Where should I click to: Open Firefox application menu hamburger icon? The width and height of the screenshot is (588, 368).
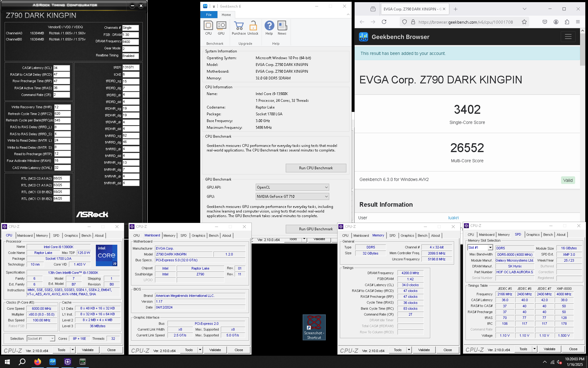tap(578, 22)
